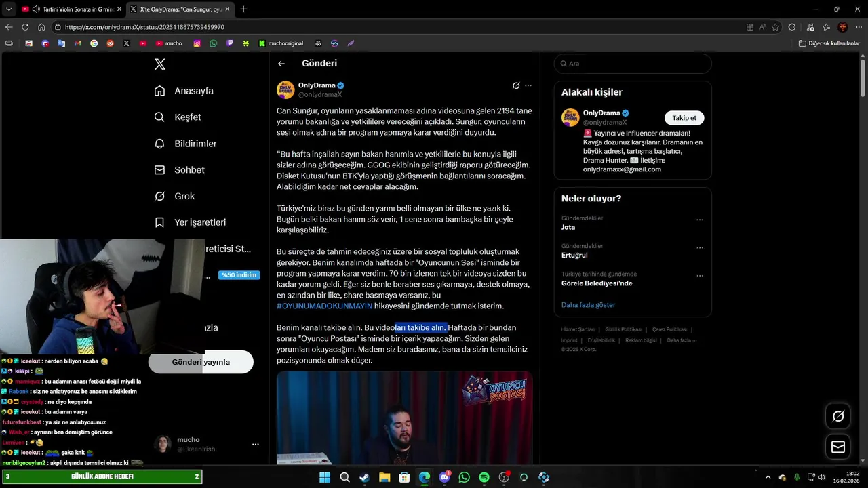
Task: Open Görele Belediyesi'nde trend
Action: [x=597, y=283]
